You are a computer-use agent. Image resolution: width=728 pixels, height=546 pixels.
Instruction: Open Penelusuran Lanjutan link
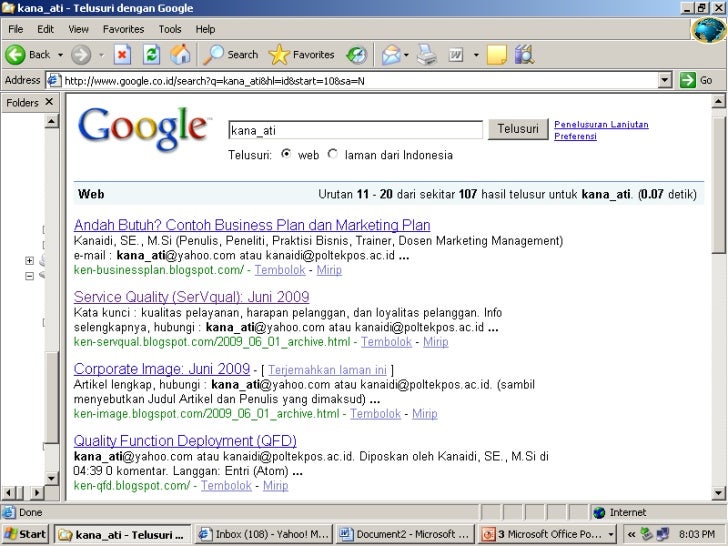601,124
